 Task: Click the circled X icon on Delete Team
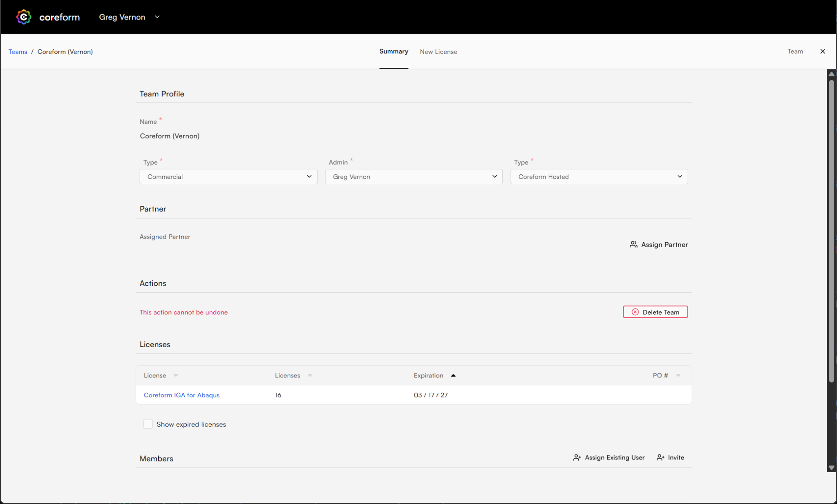(x=635, y=312)
